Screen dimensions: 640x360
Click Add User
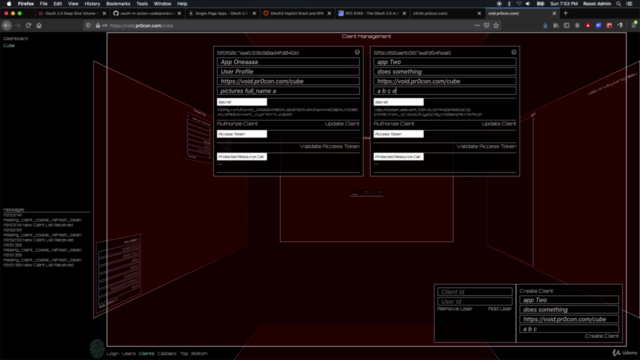point(500,309)
